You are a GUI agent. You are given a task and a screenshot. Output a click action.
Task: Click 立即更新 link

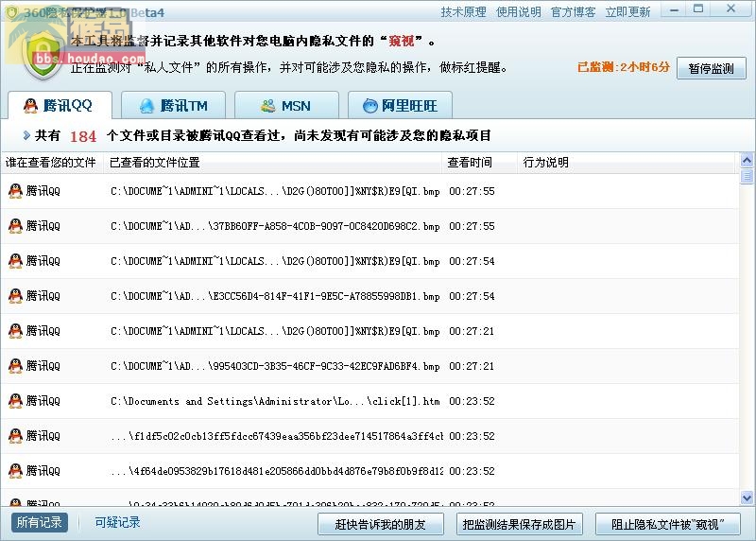(x=627, y=12)
